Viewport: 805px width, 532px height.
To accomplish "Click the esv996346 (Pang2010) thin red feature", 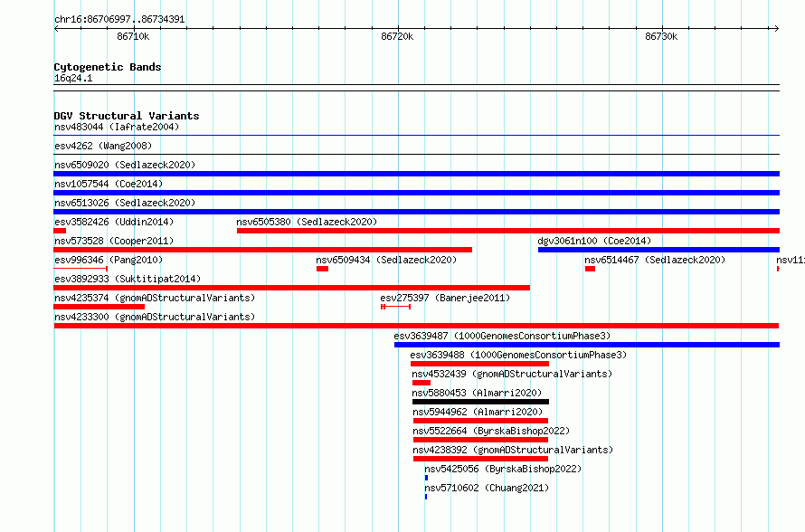I will tap(80, 269).
